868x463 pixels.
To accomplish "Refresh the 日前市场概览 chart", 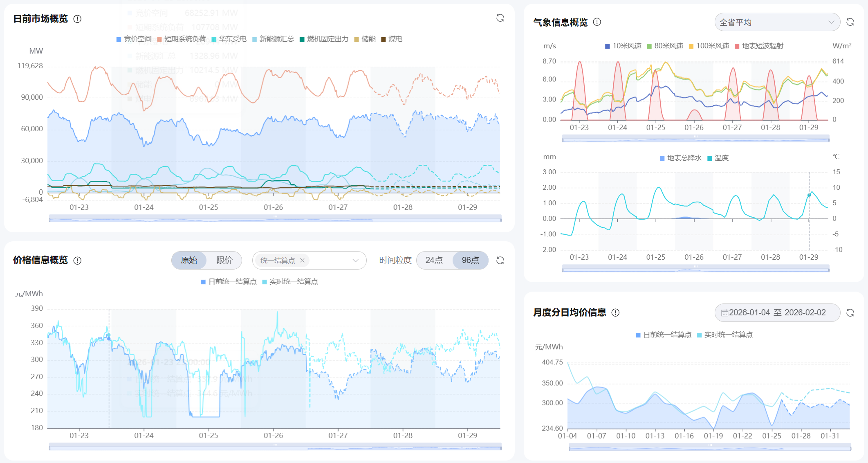I will [500, 18].
